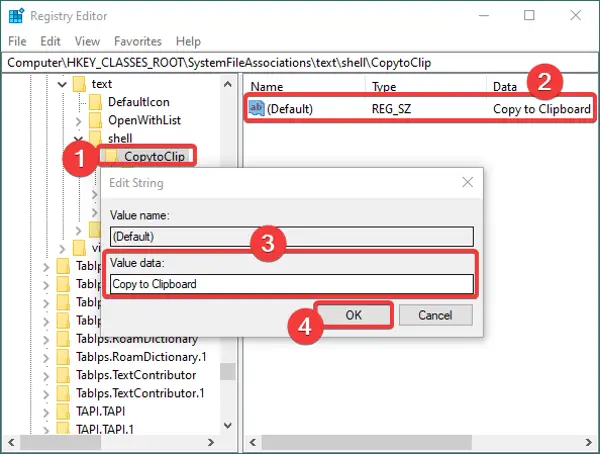Click values pane scroll right arrow
The image size is (600, 454).
tap(589, 443)
